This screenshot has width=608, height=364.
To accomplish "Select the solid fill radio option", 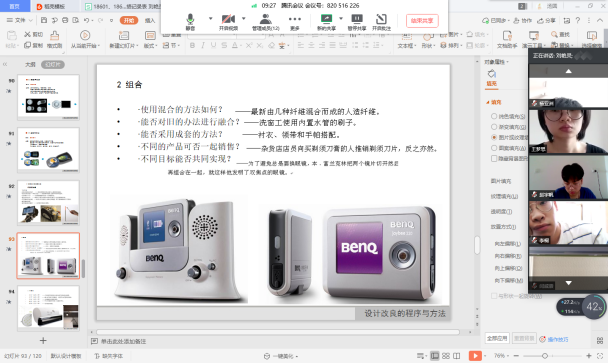I will [494, 116].
